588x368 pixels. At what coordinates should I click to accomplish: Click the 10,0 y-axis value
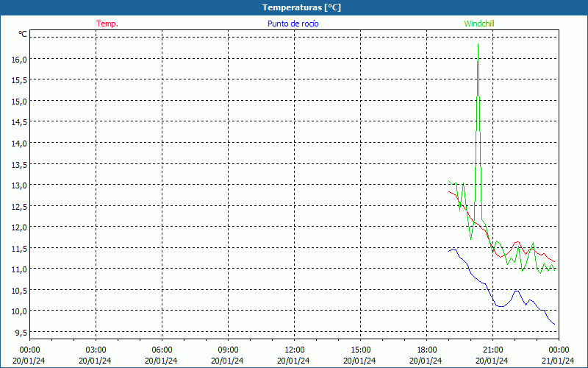19,311
